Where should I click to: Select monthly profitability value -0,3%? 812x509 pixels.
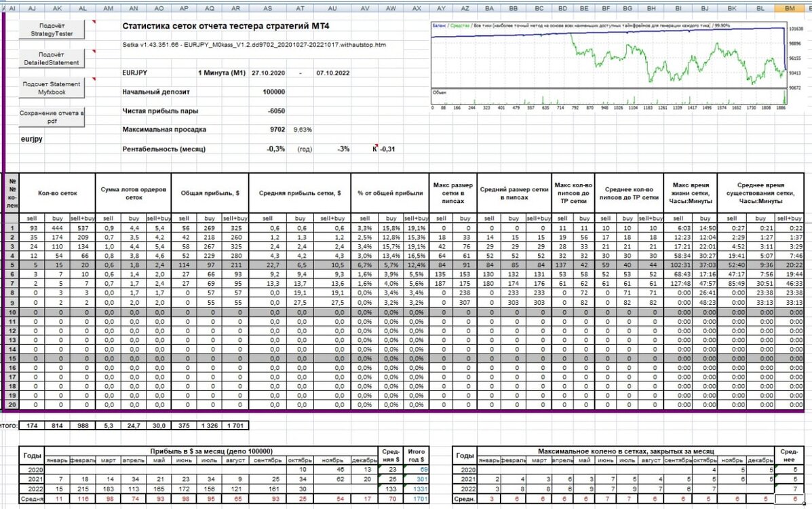tap(276, 149)
